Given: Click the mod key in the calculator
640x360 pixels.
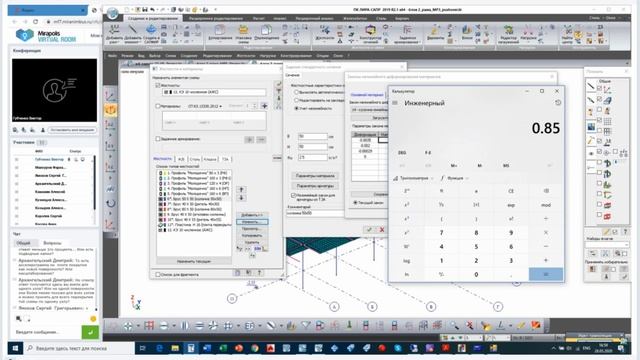Looking at the screenshot, I should tap(546, 205).
